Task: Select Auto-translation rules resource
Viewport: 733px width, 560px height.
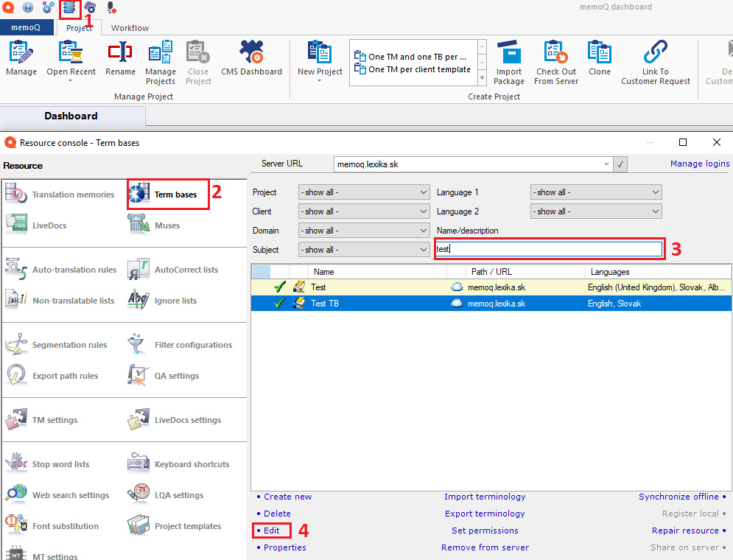Action: click(x=60, y=269)
